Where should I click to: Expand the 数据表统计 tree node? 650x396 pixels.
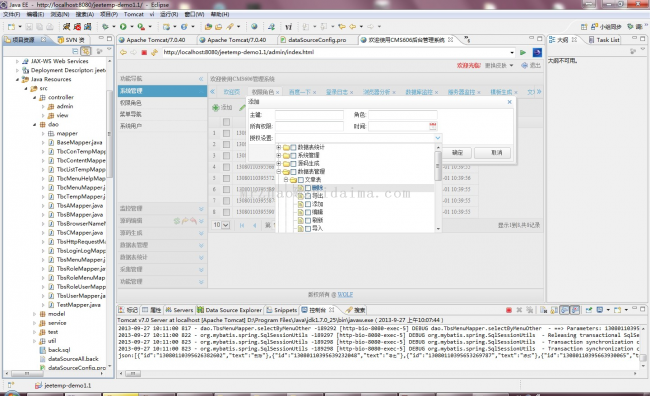pyautogui.click(x=279, y=147)
